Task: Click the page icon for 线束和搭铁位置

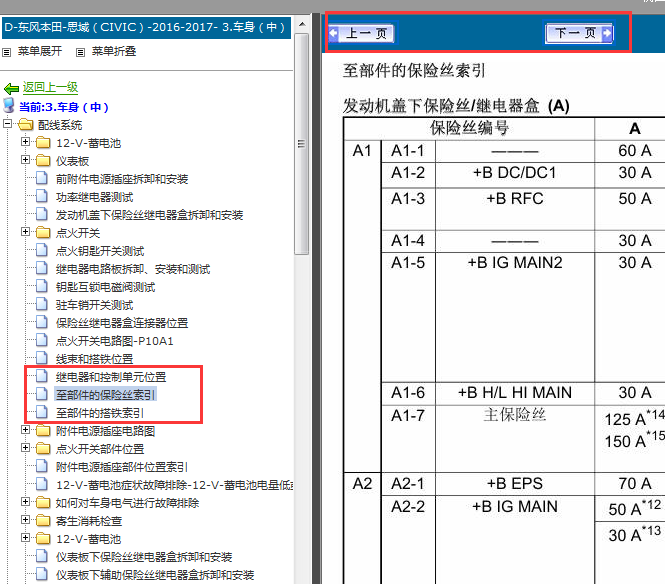Action: (42, 358)
